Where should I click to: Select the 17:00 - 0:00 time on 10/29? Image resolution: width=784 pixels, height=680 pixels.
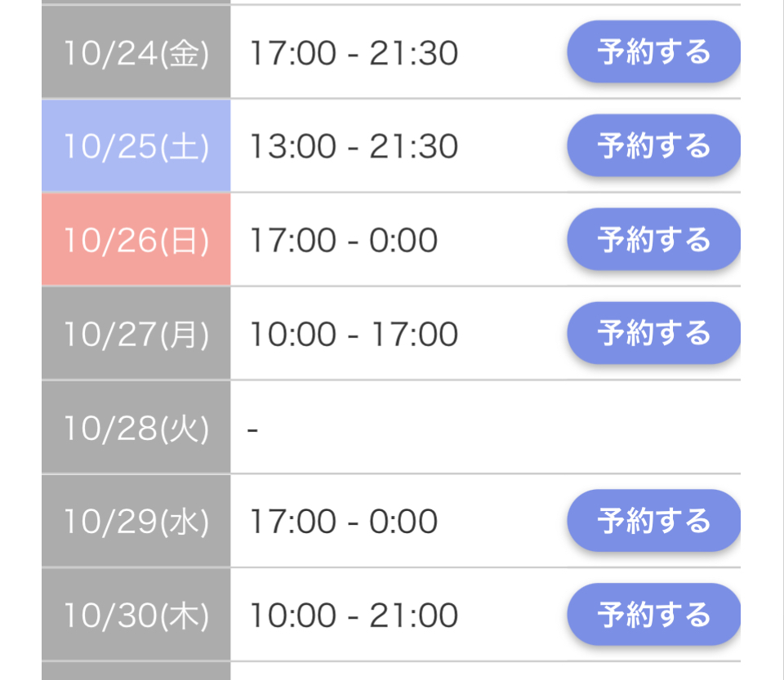pyautogui.click(x=343, y=522)
